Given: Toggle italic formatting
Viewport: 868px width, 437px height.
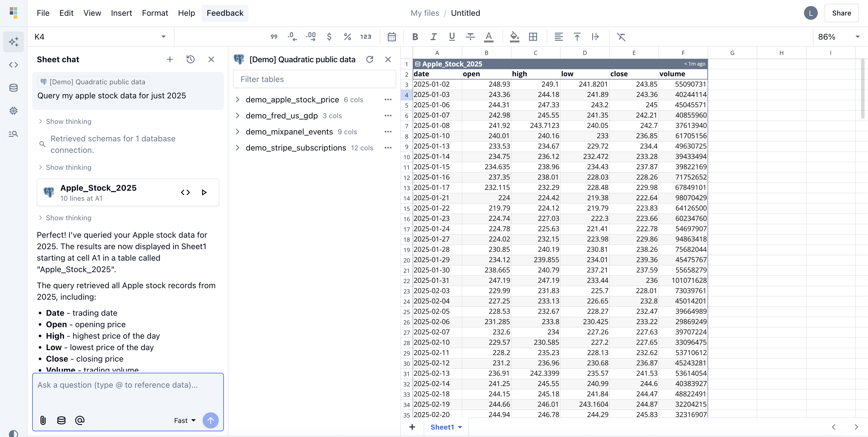Looking at the screenshot, I should (x=433, y=37).
